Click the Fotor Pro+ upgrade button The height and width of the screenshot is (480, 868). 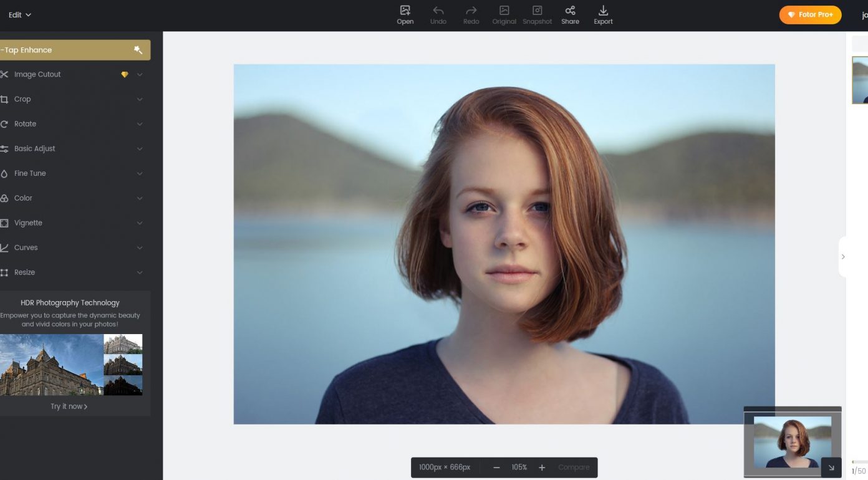coord(810,14)
